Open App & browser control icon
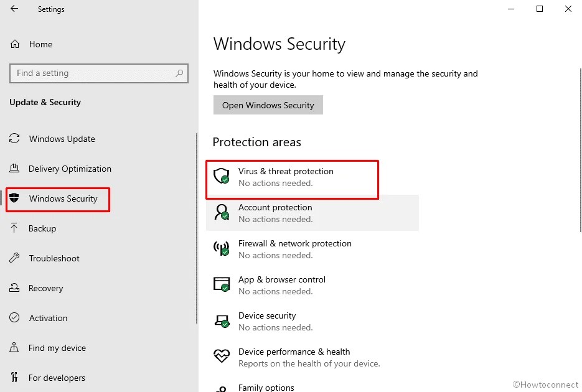The image size is (582, 392). pyautogui.click(x=223, y=284)
